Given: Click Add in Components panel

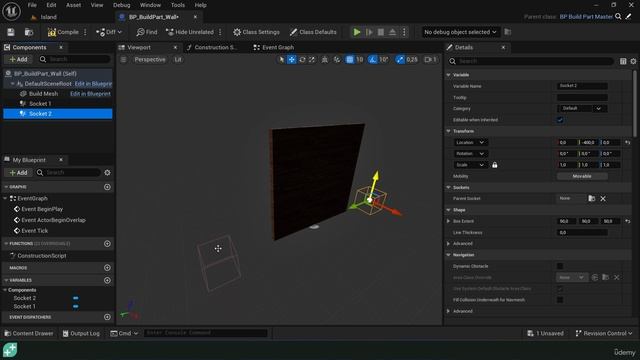Looking at the screenshot, I should pos(18,60).
